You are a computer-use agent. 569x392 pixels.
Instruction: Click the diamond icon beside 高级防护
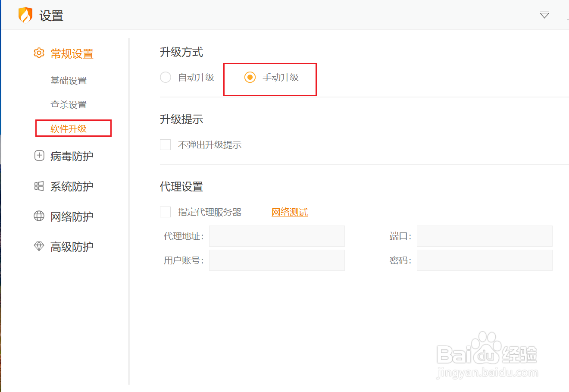coord(39,246)
